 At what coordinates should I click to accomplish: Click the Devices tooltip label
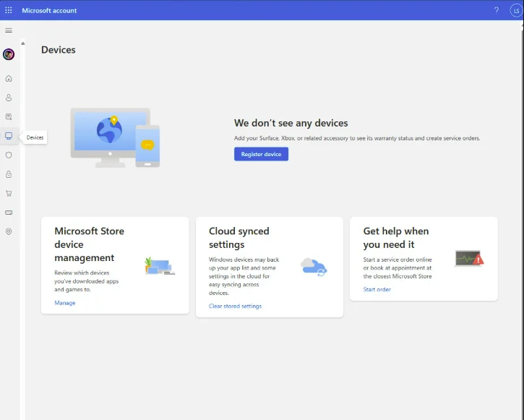coord(35,137)
